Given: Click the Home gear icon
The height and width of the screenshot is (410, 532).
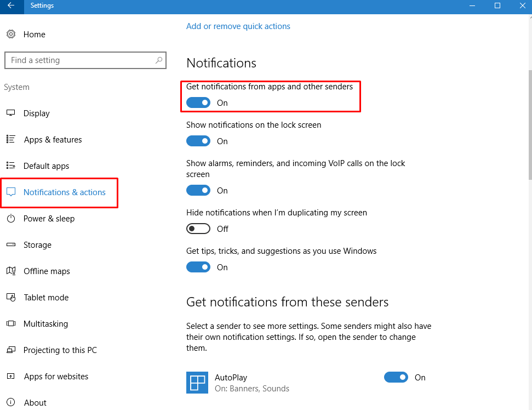Looking at the screenshot, I should (11, 35).
